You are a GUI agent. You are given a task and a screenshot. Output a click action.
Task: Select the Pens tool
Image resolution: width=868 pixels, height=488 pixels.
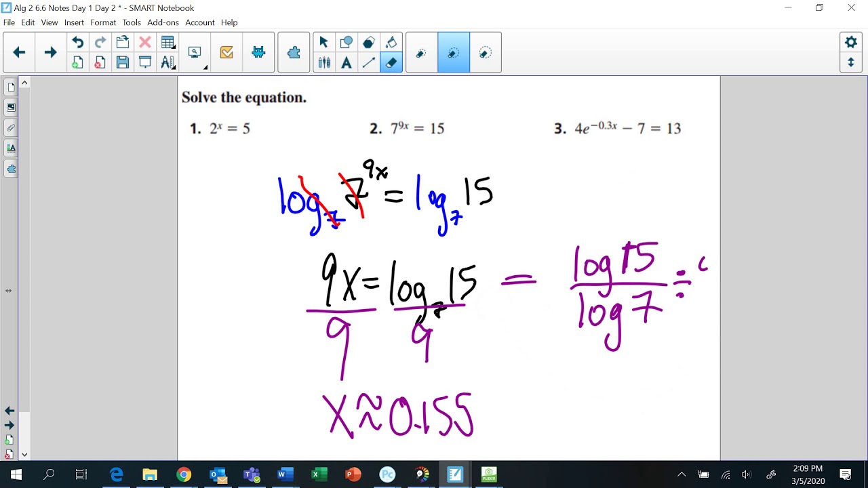pos(323,62)
